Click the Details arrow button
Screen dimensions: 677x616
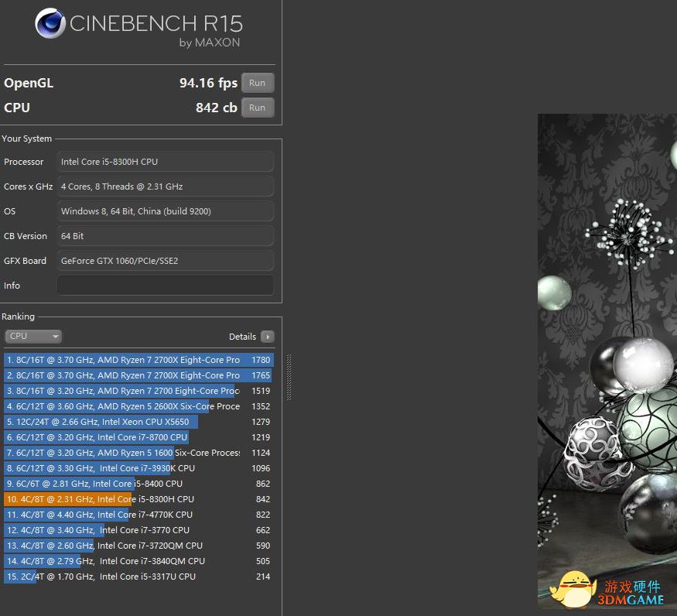[268, 337]
